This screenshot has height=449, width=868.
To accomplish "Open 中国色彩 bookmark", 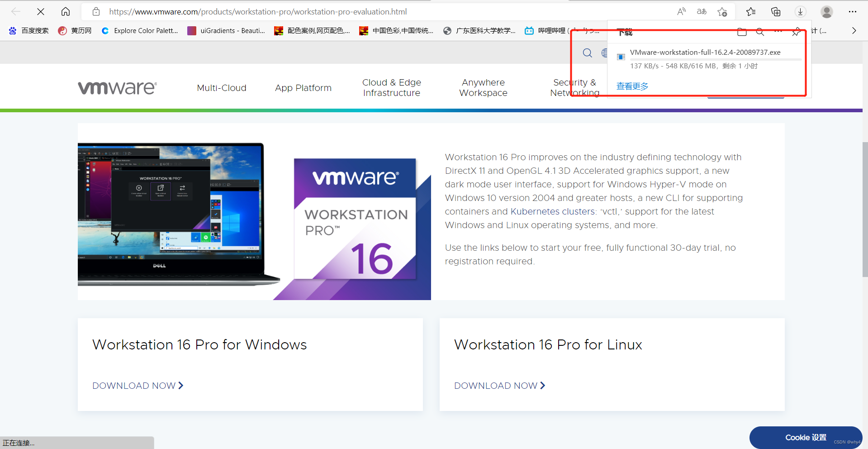I will [396, 31].
